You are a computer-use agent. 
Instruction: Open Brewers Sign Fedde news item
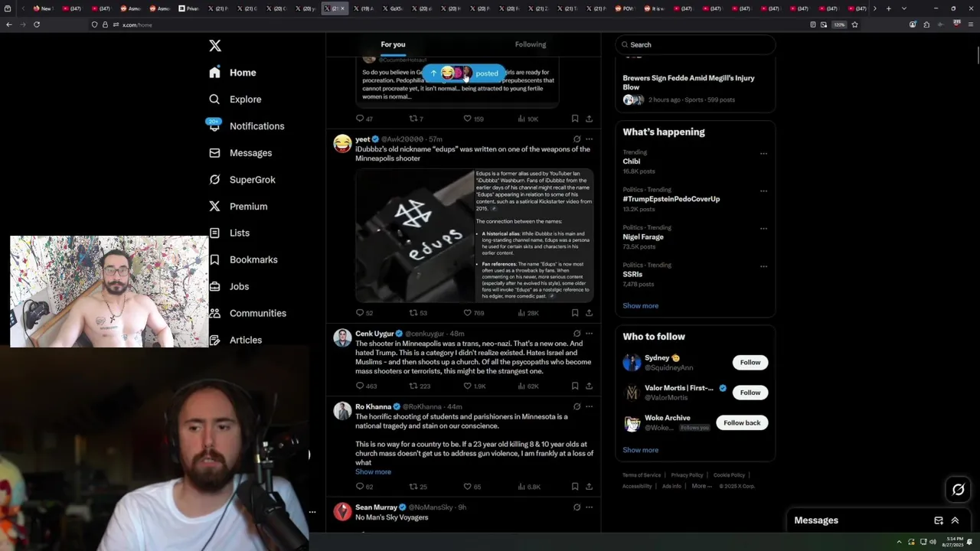coord(695,88)
